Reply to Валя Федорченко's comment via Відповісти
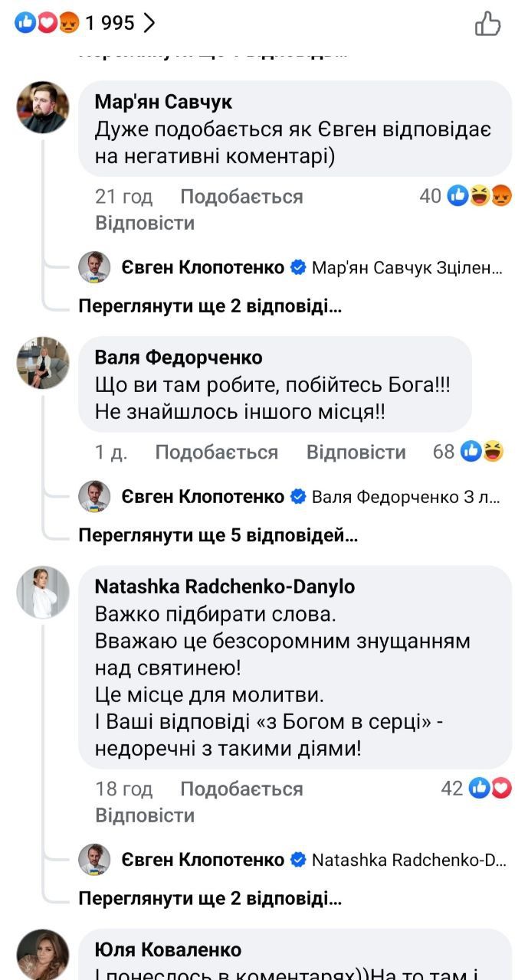 356,452
